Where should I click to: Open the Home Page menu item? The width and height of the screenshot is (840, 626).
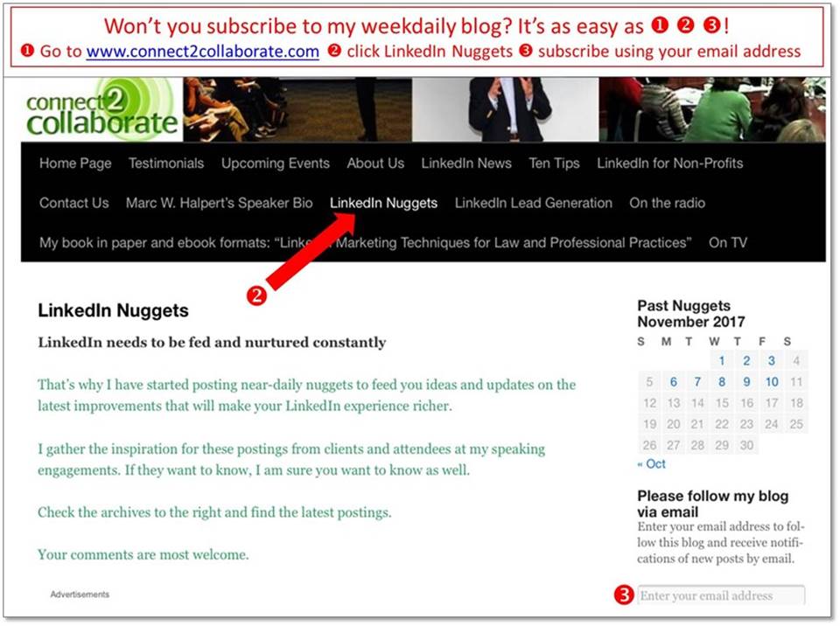[x=75, y=163]
